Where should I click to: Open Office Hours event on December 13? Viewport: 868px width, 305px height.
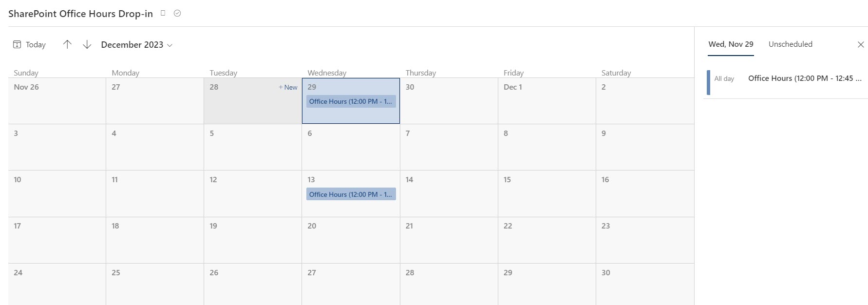(x=351, y=194)
